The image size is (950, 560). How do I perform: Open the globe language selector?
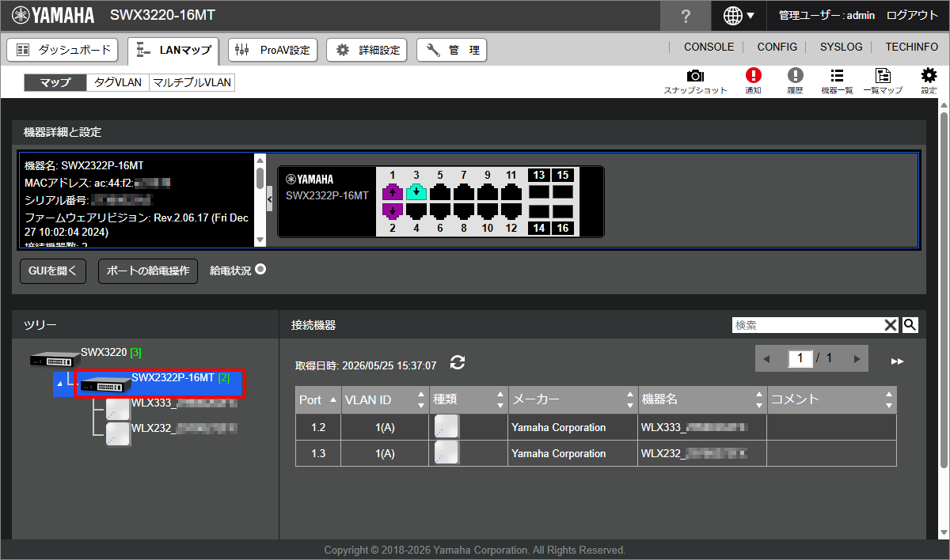pos(739,15)
